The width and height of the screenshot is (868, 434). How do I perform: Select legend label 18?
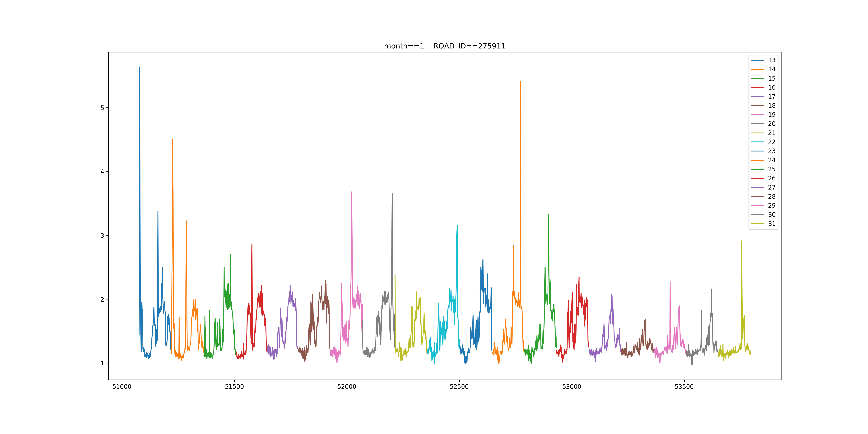click(772, 105)
